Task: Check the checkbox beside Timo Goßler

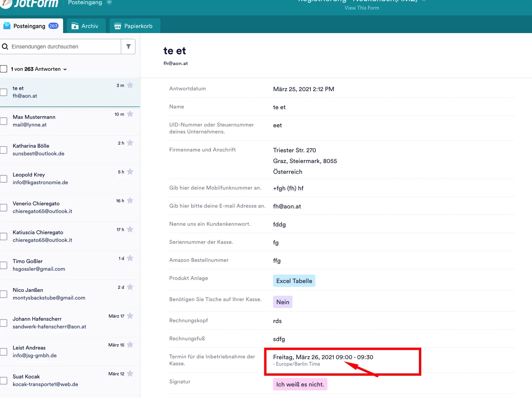Action: 3,265
